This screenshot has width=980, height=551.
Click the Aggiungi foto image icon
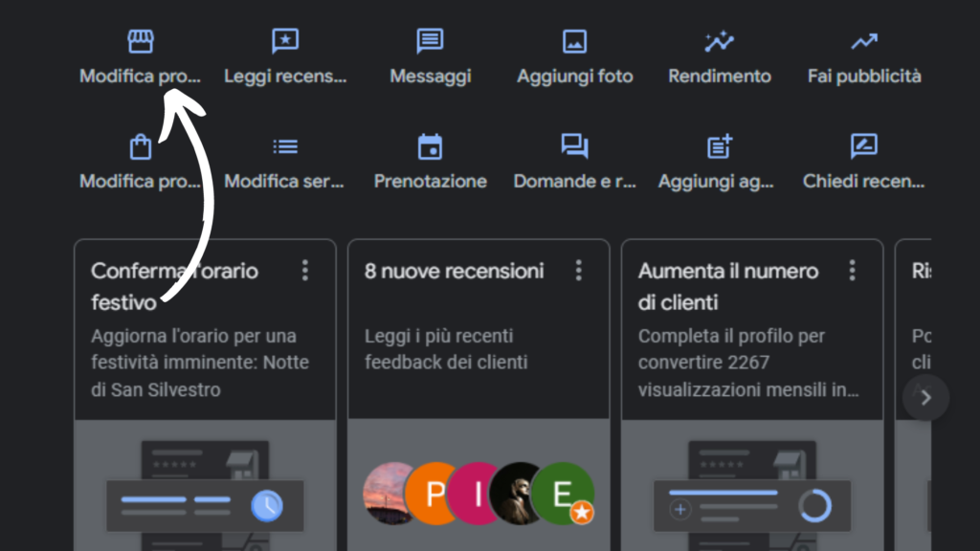(x=574, y=40)
